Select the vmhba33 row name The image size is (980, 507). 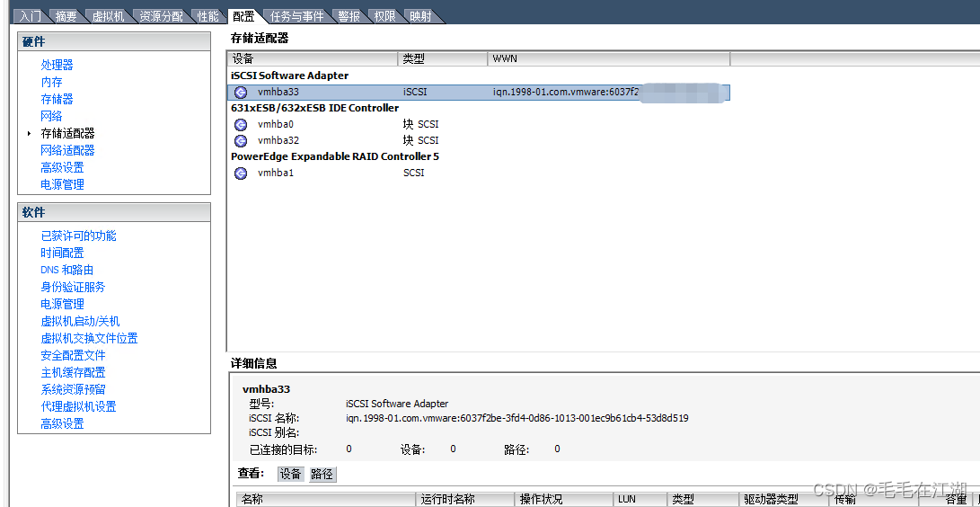278,93
